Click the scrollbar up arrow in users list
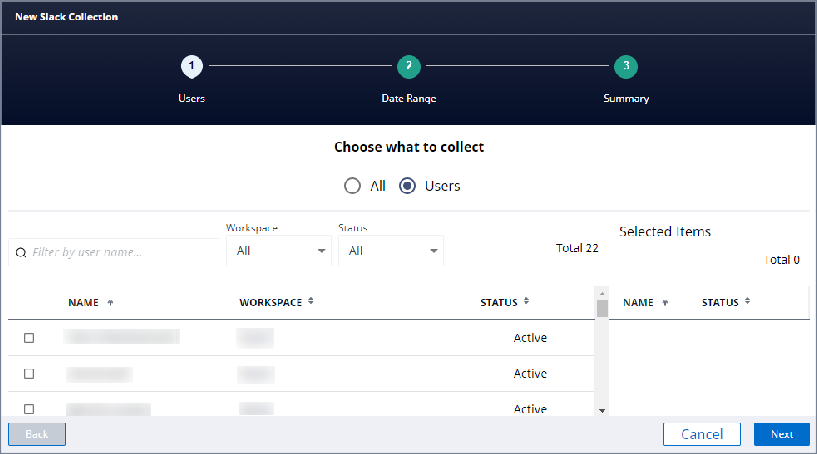Screen dimensions: 817x454 coord(602,293)
